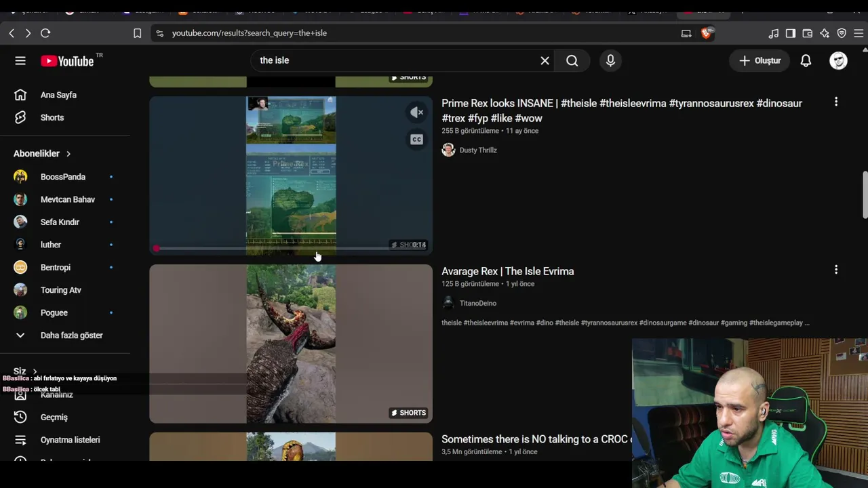Screen dimensions: 868x488
Task: Clear the search query with the X
Action: coord(545,61)
